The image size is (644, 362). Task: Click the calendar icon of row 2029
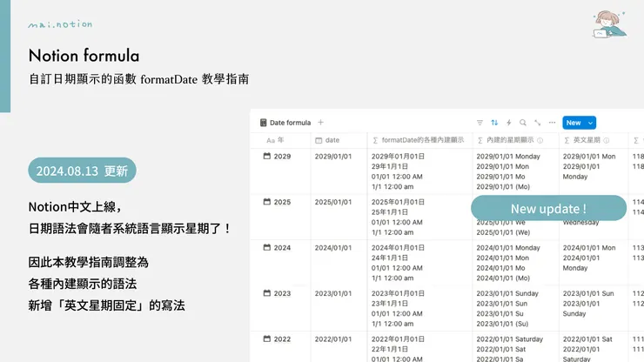(267, 156)
